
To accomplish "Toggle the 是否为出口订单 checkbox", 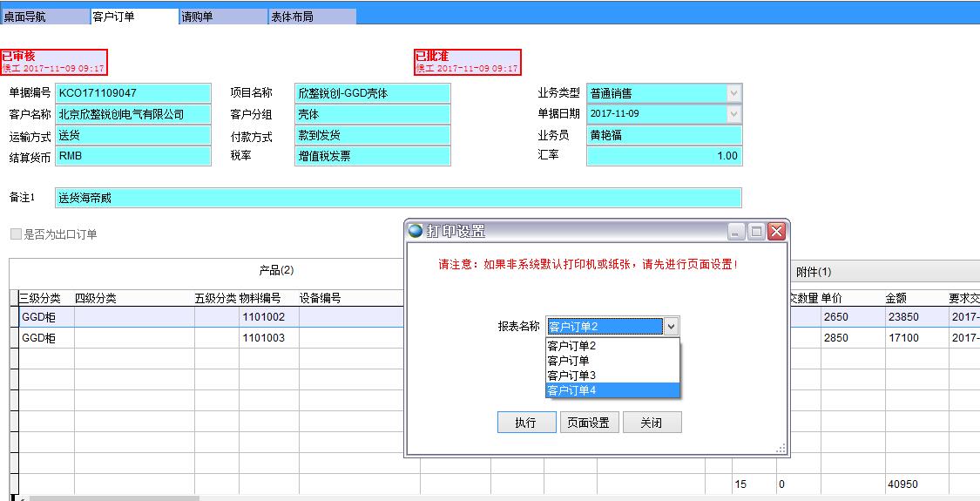I will [x=16, y=234].
